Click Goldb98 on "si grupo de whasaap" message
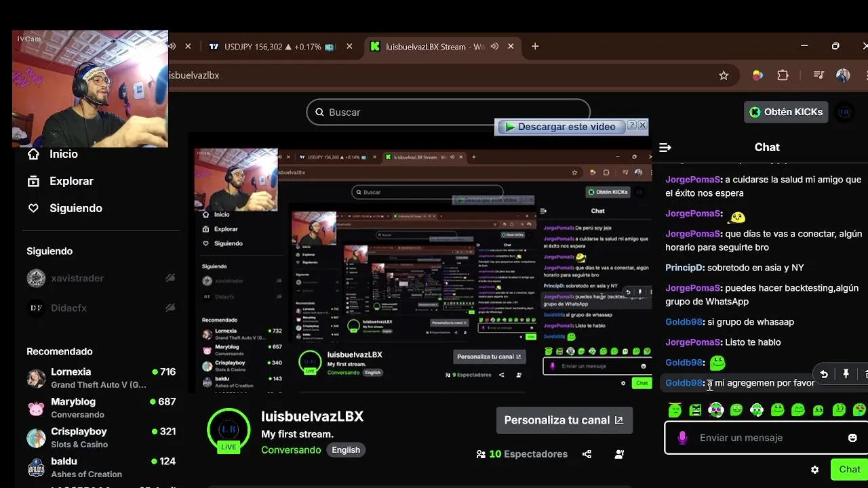This screenshot has height=488, width=868. 684,322
